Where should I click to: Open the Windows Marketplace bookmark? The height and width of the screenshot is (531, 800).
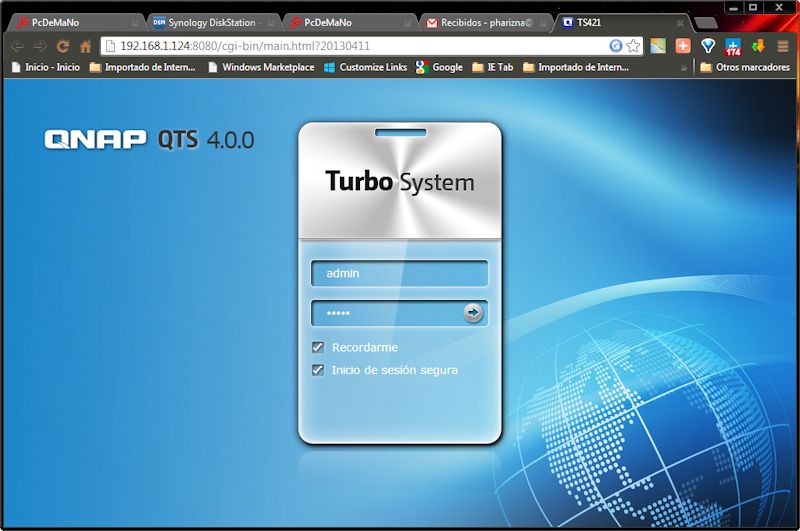coord(261,67)
